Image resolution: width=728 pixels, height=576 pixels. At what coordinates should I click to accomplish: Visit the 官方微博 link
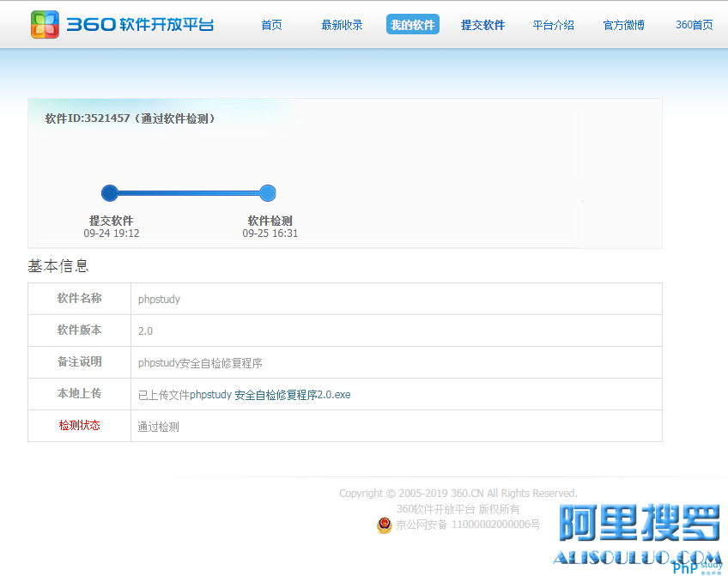click(623, 25)
